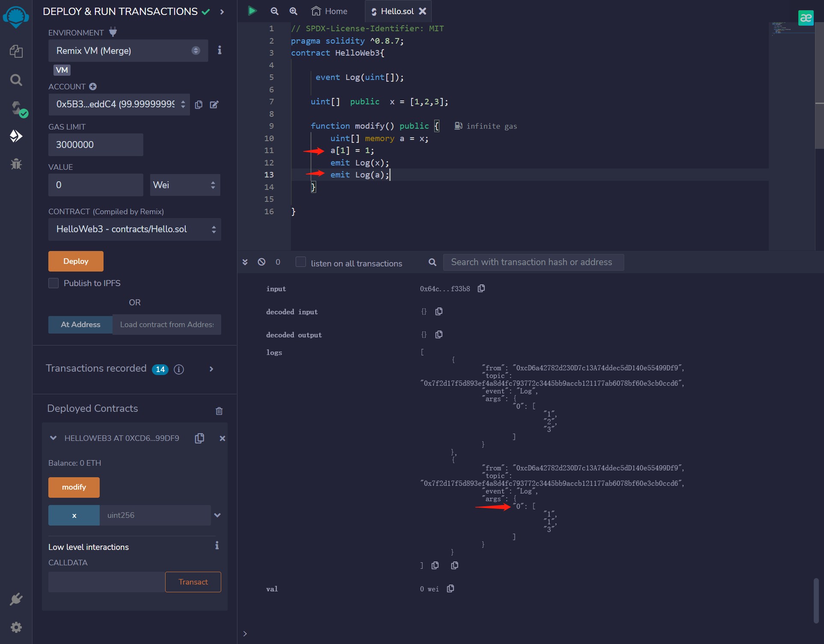
Task: Zoom out editor font size
Action: [x=275, y=11]
